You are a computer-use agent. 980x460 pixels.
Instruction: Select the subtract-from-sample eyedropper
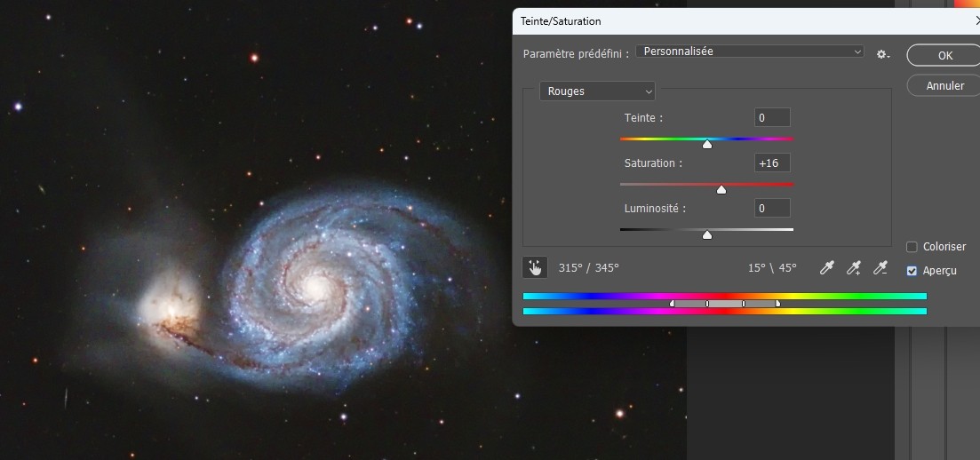point(880,268)
